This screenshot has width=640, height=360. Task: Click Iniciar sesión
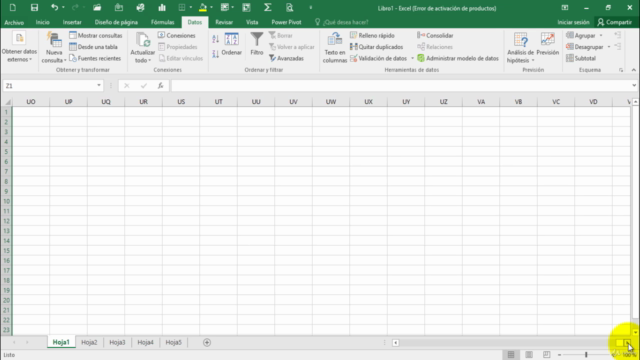573,22
